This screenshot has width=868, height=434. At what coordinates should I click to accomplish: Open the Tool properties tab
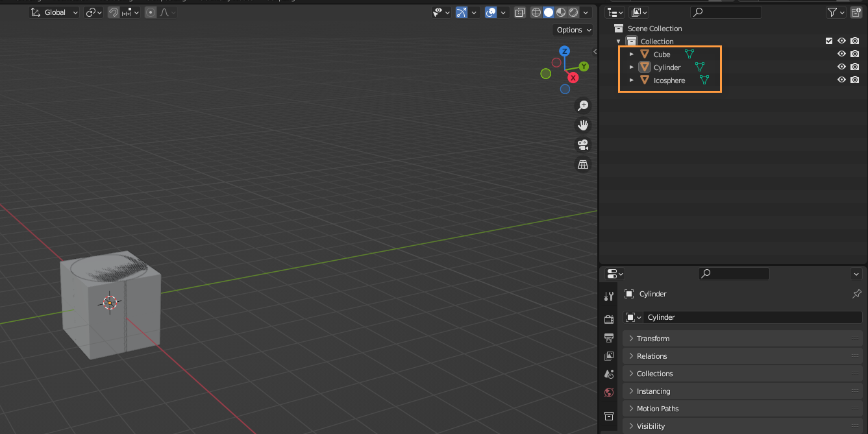(x=609, y=296)
